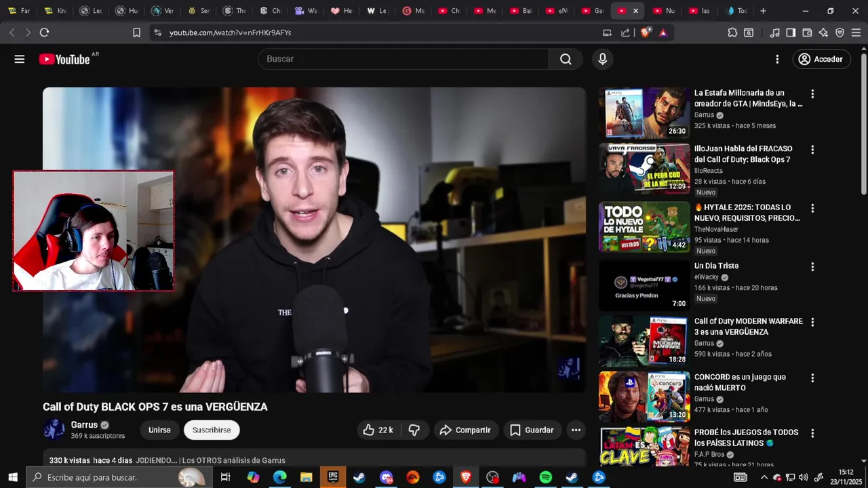
Task: Open the taskbar volume speaker icon
Action: point(803,477)
